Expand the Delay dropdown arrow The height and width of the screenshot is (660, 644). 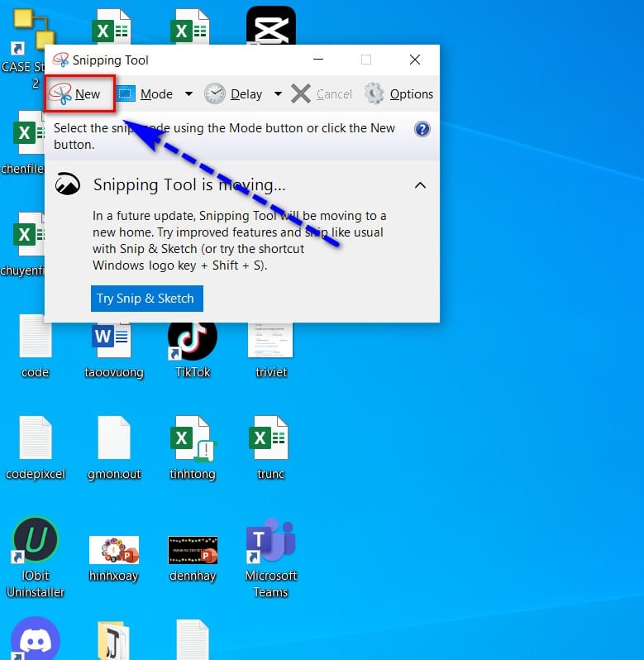(x=278, y=94)
